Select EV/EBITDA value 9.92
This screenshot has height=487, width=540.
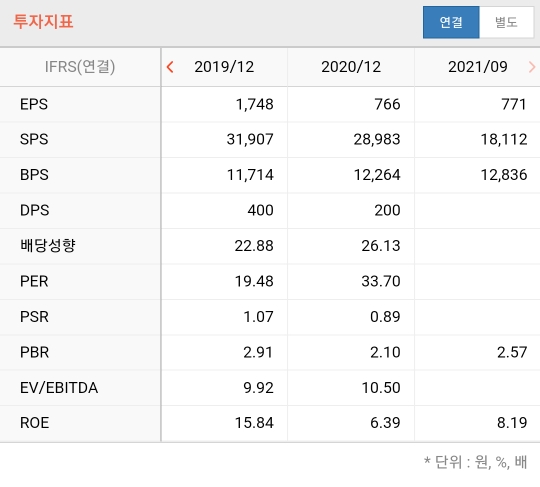[x=259, y=388]
